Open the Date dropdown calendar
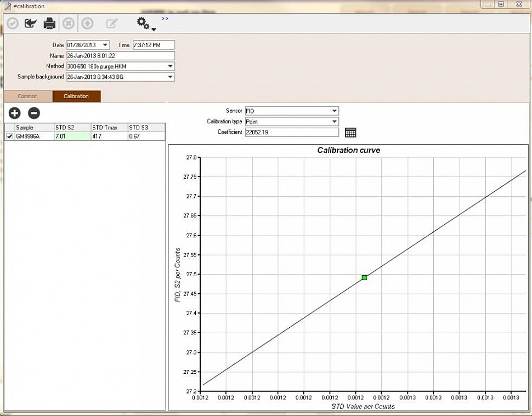This screenshot has width=532, height=416. coord(105,45)
